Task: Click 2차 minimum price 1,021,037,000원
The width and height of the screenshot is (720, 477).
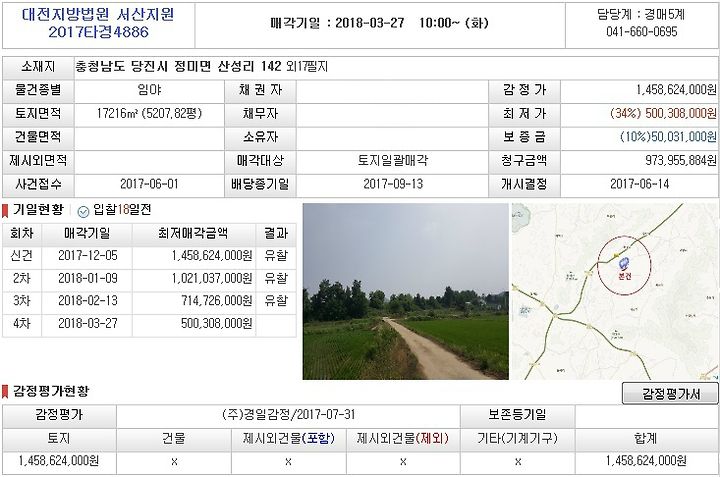Action: [x=212, y=278]
